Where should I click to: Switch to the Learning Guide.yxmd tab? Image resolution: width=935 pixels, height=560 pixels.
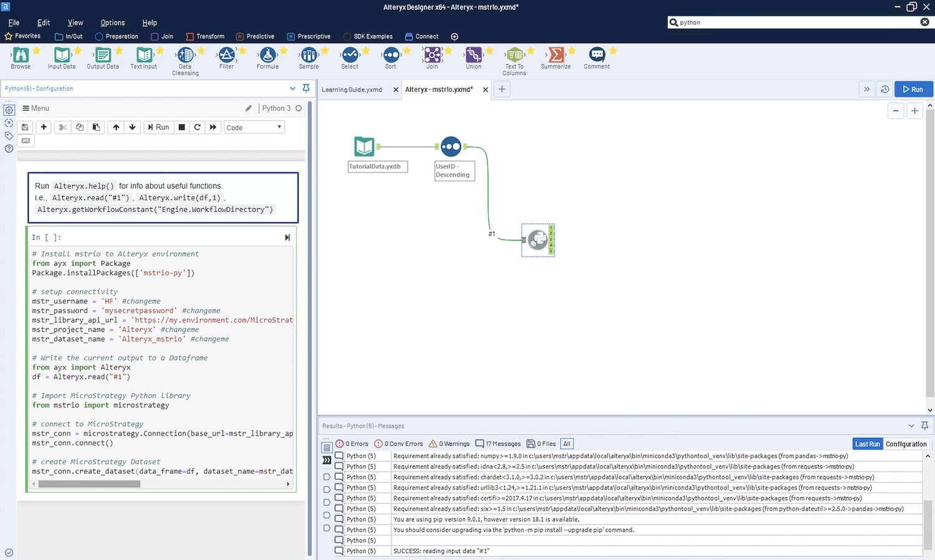point(352,89)
